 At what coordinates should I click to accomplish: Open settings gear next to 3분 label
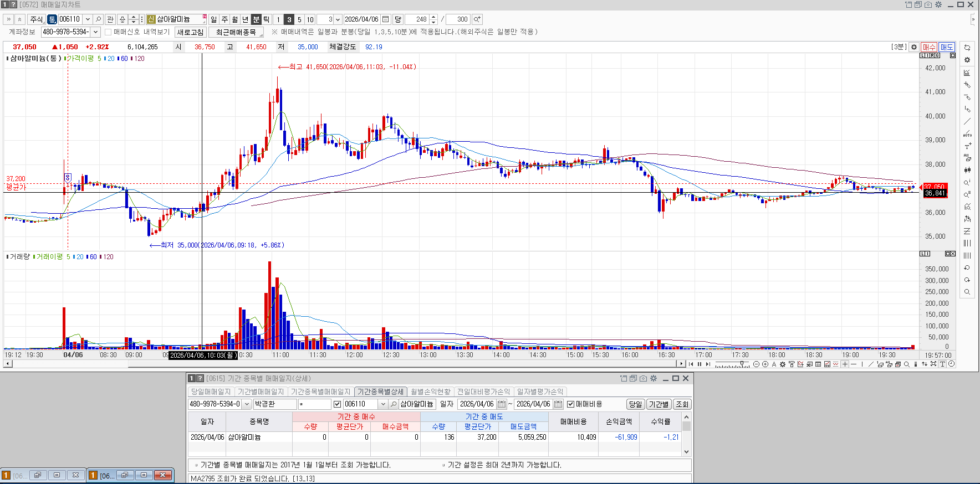click(914, 47)
